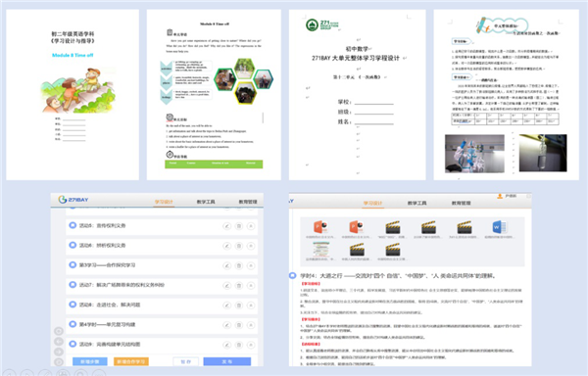Screen dimensions: 588x376
Task: Open the page with hexagon photo collage
Action: pyautogui.click(x=214, y=95)
